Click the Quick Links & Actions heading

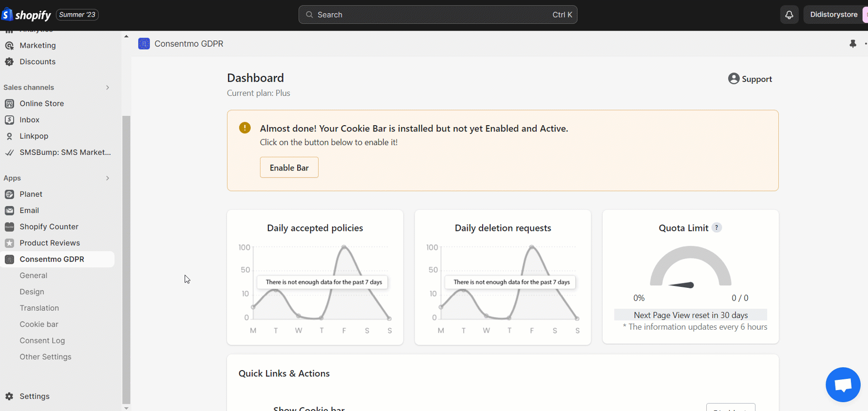point(284,374)
